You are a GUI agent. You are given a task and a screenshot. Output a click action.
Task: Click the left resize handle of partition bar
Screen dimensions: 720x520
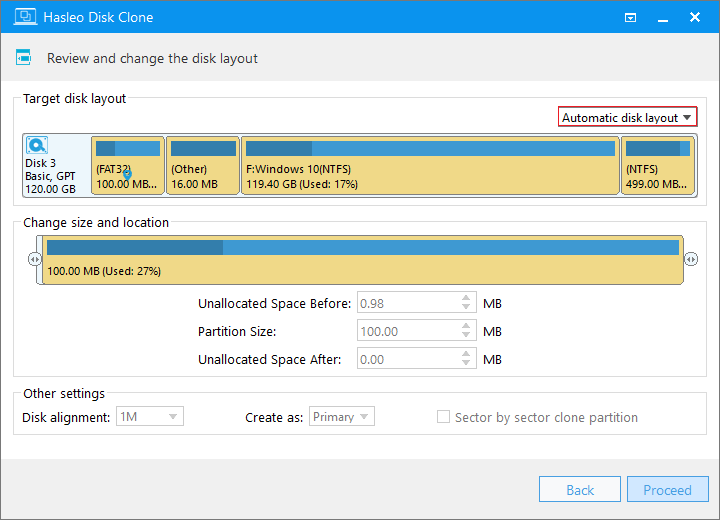tap(34, 260)
